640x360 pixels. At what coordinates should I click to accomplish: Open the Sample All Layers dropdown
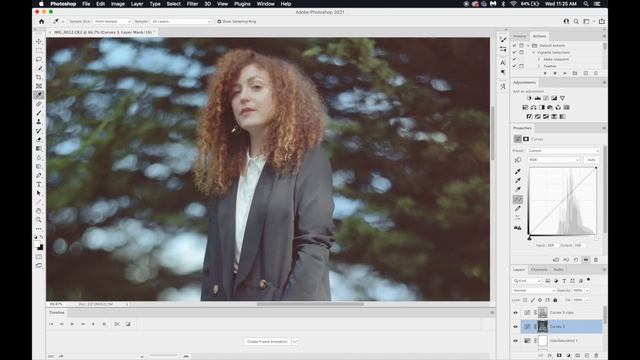click(181, 21)
